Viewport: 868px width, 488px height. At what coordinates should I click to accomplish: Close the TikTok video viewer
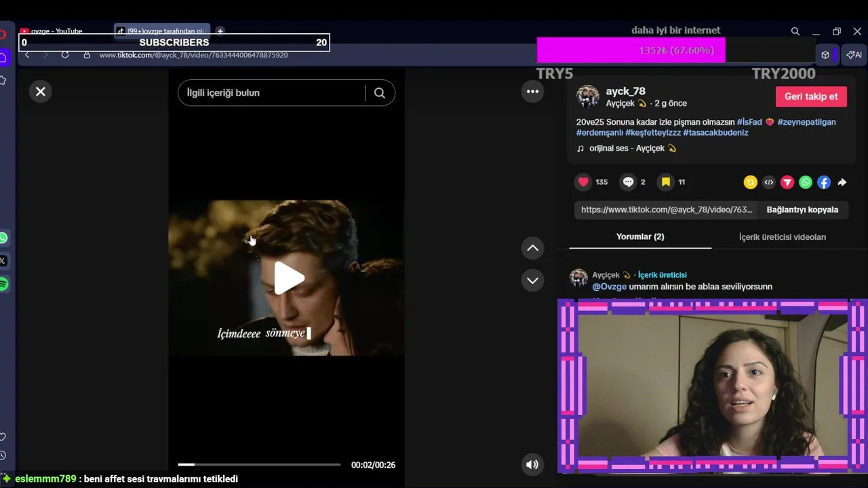[x=41, y=91]
